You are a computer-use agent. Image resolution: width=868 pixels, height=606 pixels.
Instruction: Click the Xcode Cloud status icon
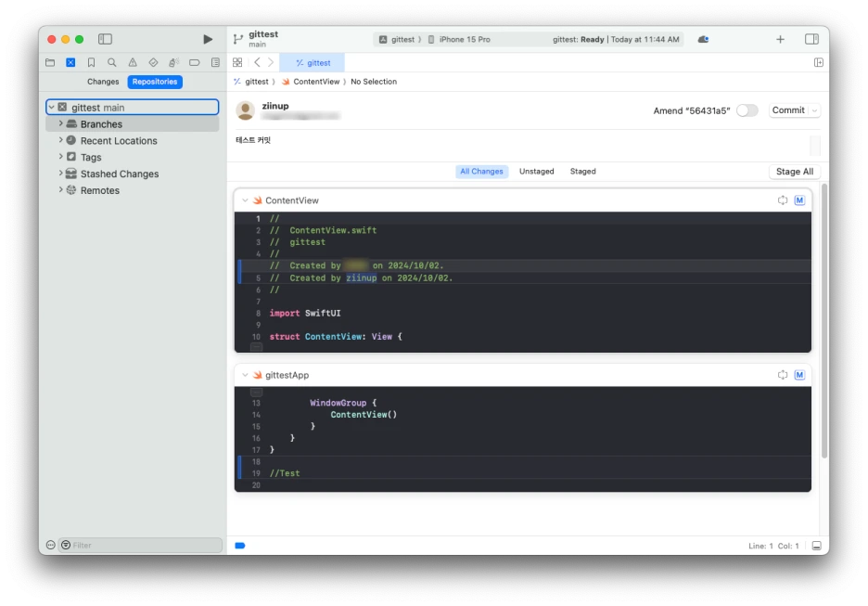703,39
